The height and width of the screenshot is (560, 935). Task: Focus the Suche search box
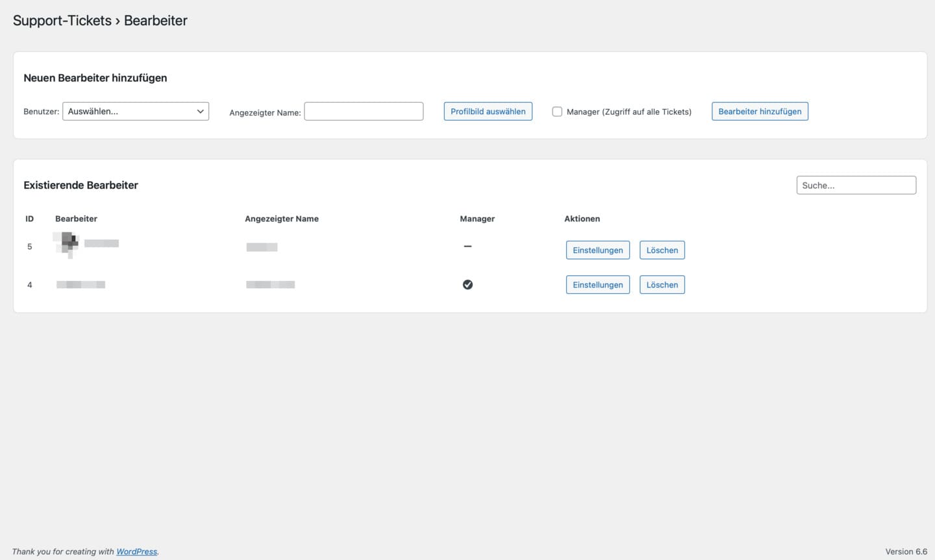pyautogui.click(x=856, y=186)
